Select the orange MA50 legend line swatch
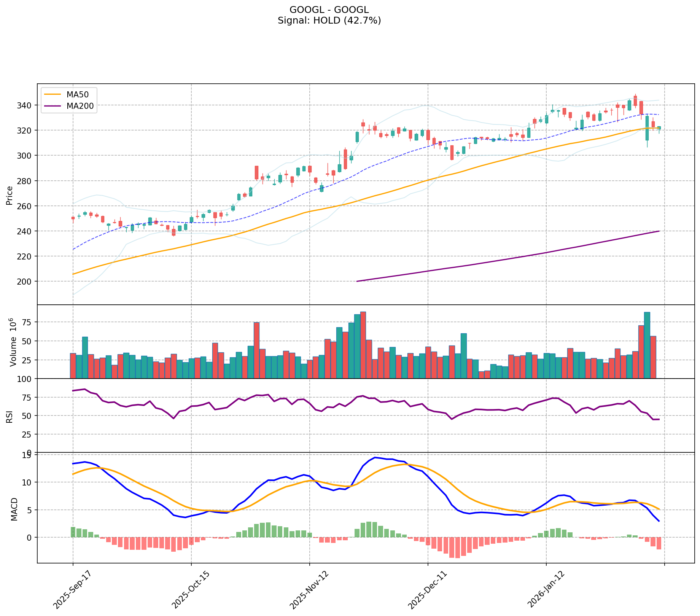The width and height of the screenshot is (700, 616). pos(52,95)
